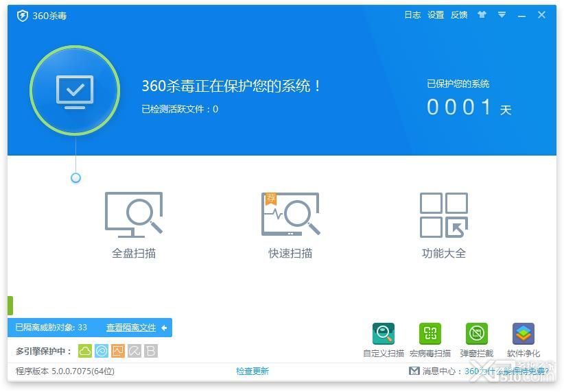Start quick scan via 快速扫描 icon
Viewport: 564px width, 392px height.
click(290, 215)
